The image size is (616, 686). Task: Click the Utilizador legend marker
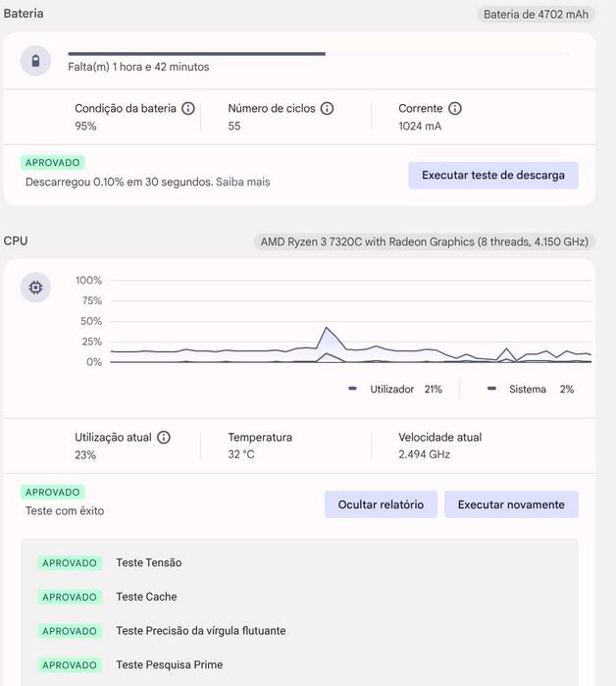tap(352, 390)
